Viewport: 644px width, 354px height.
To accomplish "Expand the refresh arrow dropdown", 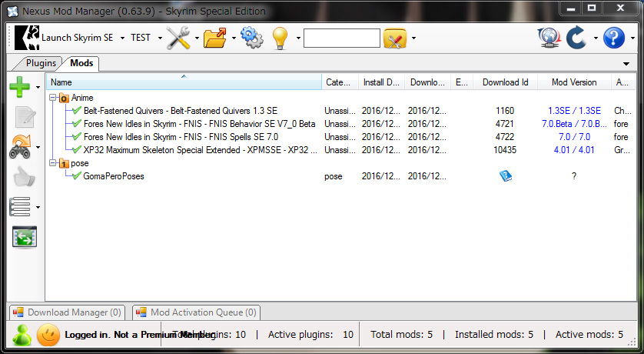I will pyautogui.click(x=596, y=38).
